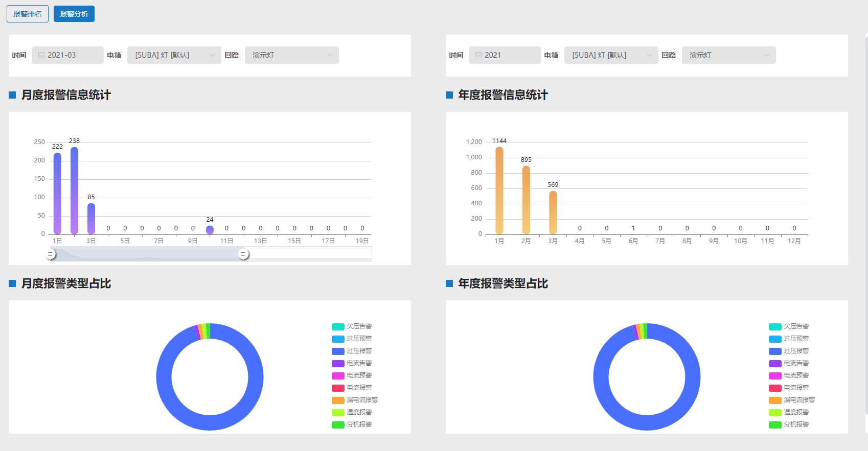Expand the monthly 回路 演示灯 dropdown
This screenshot has height=451, width=868.
pos(291,55)
